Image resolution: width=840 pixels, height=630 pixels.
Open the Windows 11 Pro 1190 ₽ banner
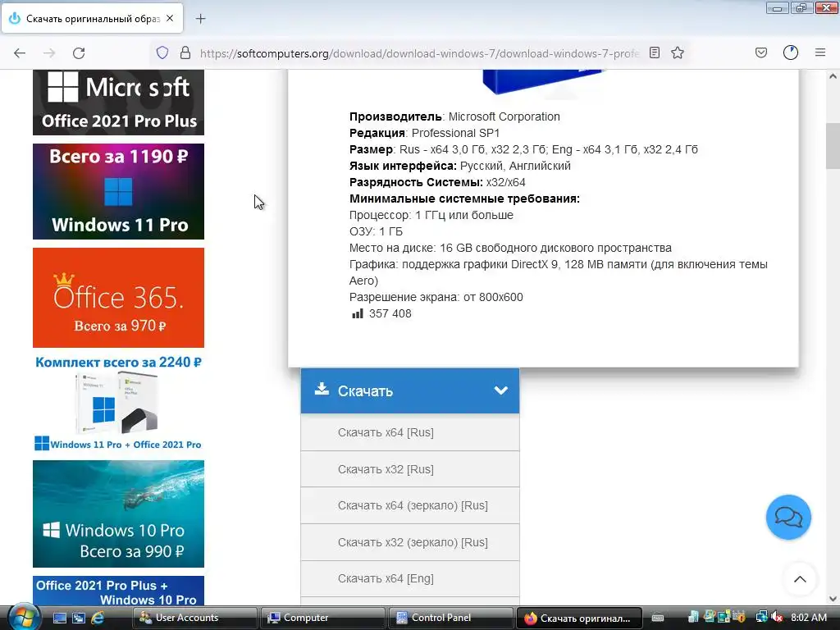[118, 191]
